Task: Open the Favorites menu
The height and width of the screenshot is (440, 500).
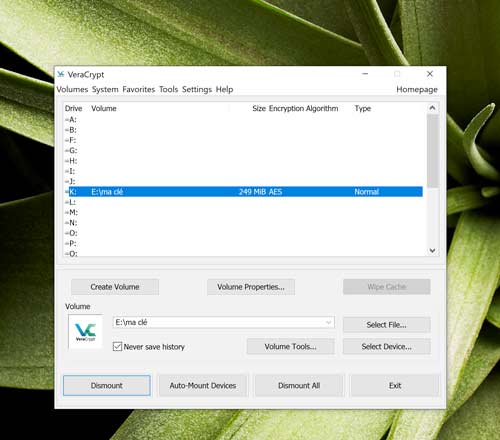Action: point(139,89)
